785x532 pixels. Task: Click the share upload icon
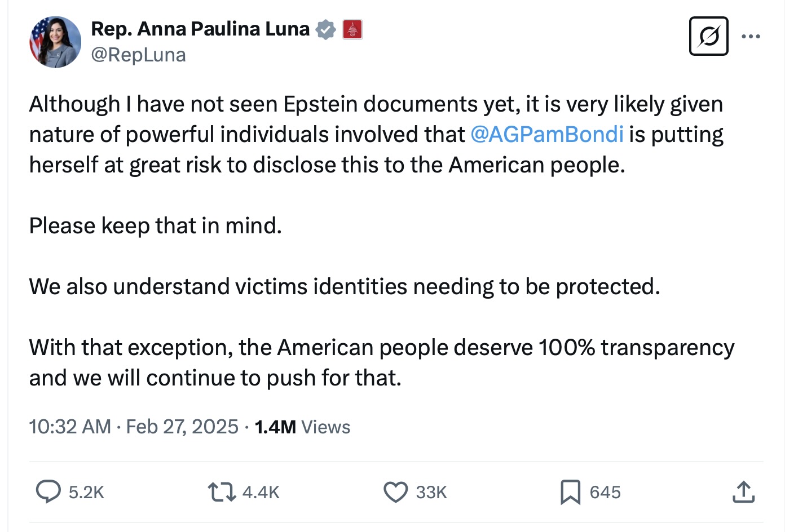[743, 491]
